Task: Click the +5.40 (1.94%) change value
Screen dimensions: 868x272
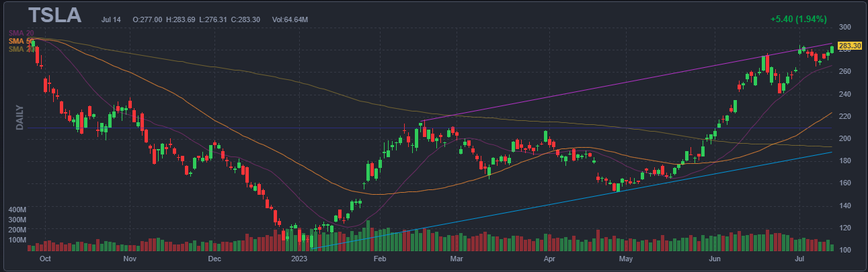Action: (798, 19)
